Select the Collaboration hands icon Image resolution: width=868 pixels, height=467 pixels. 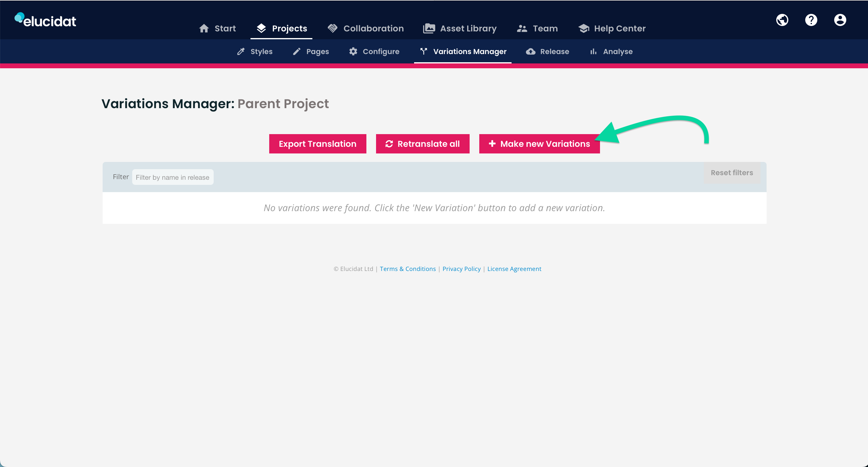pyautogui.click(x=333, y=28)
